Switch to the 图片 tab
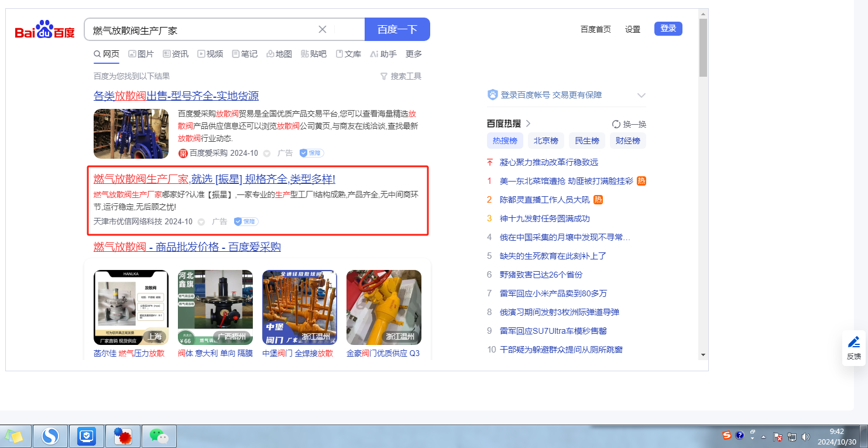This screenshot has width=868, height=448. coord(141,54)
